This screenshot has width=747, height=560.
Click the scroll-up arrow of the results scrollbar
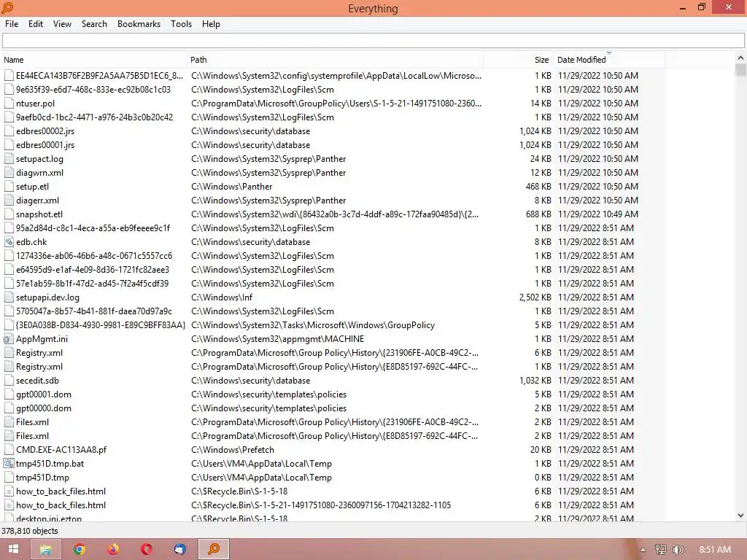tap(740, 58)
